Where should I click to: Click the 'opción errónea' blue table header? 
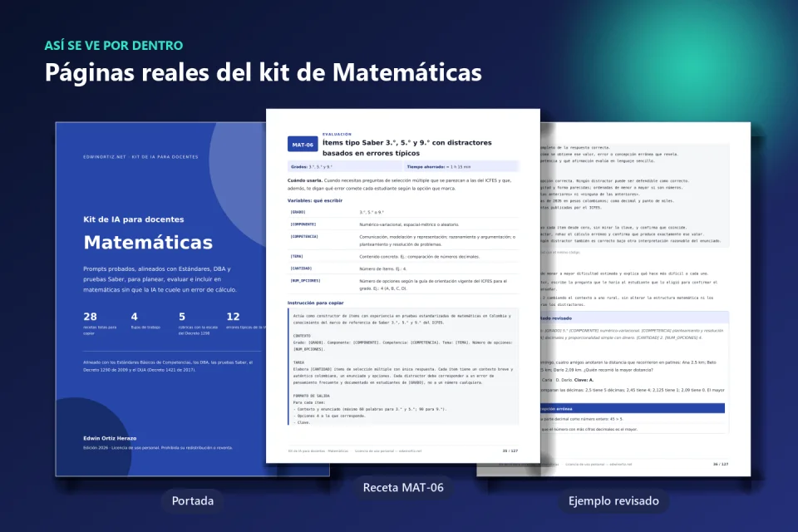633,408
